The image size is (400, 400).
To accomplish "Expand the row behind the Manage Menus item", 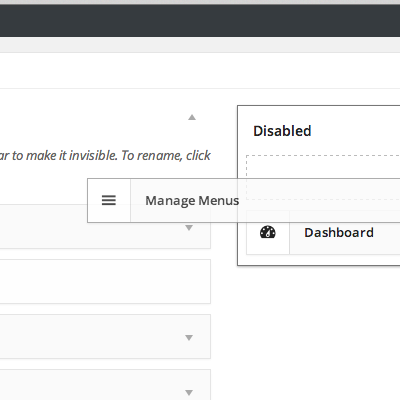I will [x=189, y=228].
